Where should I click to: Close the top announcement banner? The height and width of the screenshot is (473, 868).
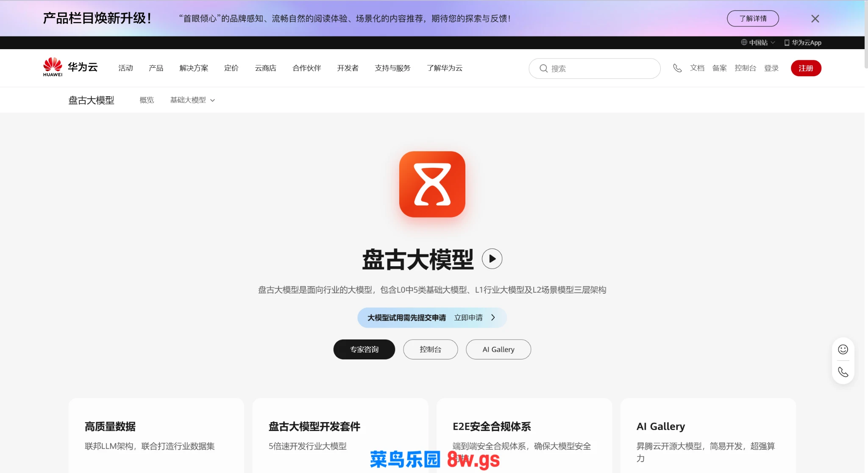[815, 19]
